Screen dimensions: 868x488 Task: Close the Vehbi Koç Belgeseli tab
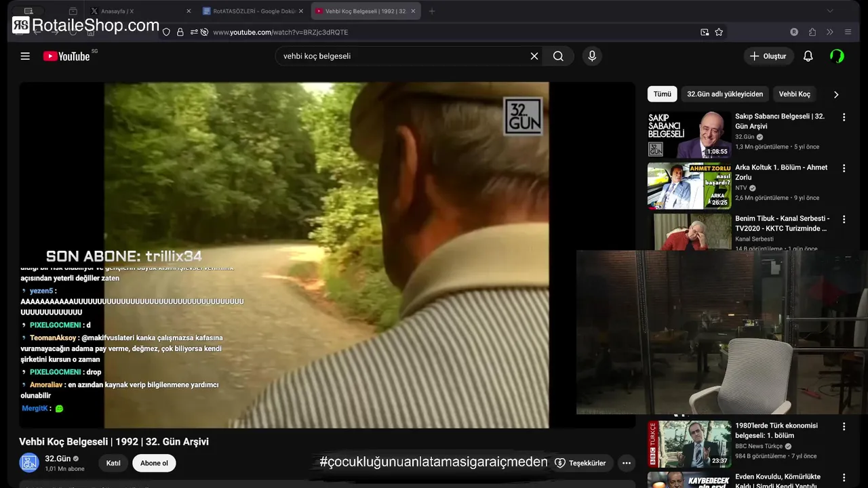(x=414, y=11)
